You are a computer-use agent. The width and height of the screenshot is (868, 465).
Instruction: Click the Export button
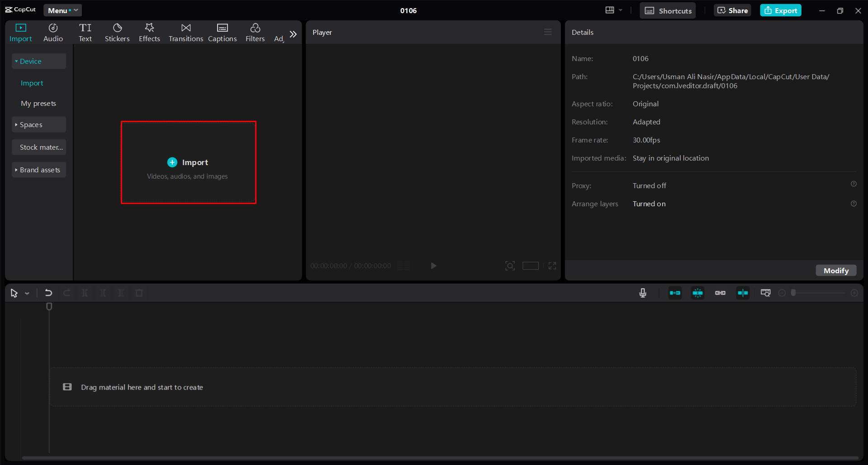pos(780,10)
